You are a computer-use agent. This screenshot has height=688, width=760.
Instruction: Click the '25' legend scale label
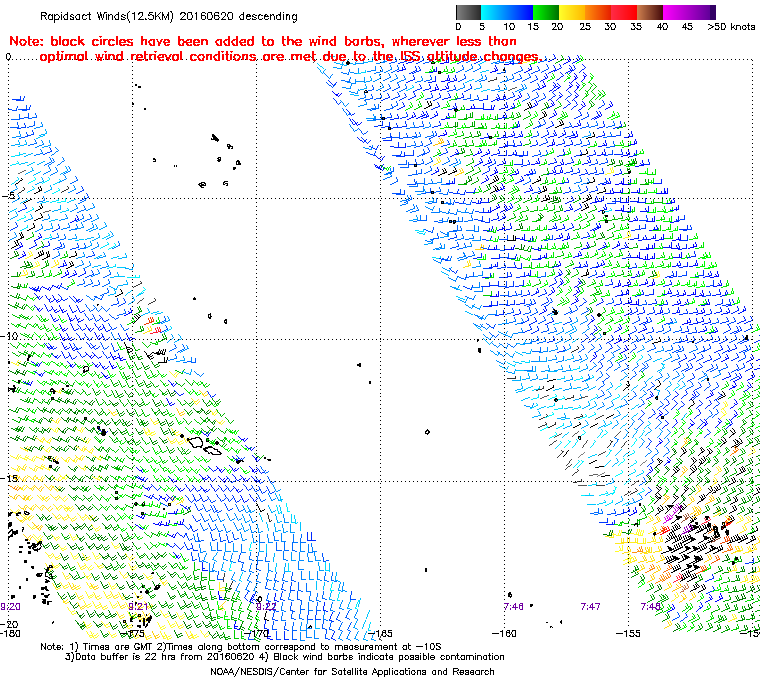(585, 27)
